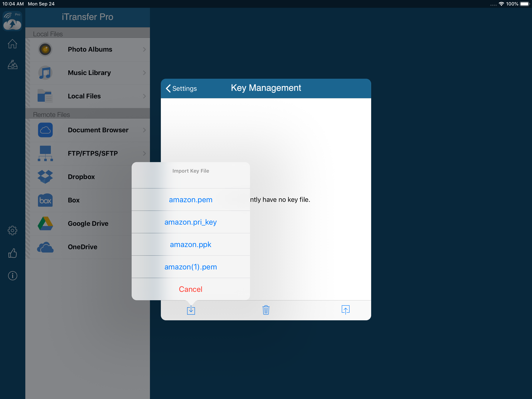
Task: Go back to Settings
Action: click(181, 88)
